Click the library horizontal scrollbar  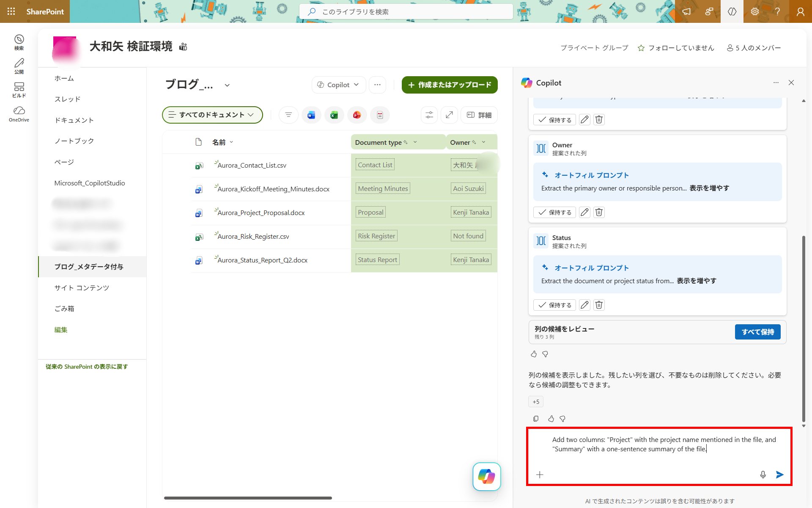coord(248,498)
